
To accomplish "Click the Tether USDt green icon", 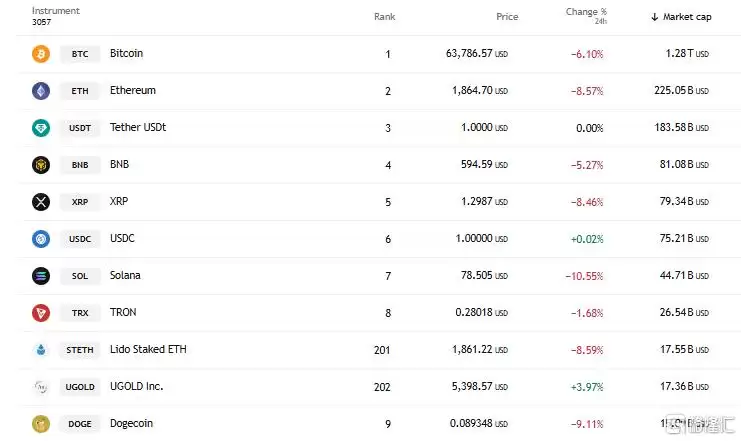I will pos(41,128).
